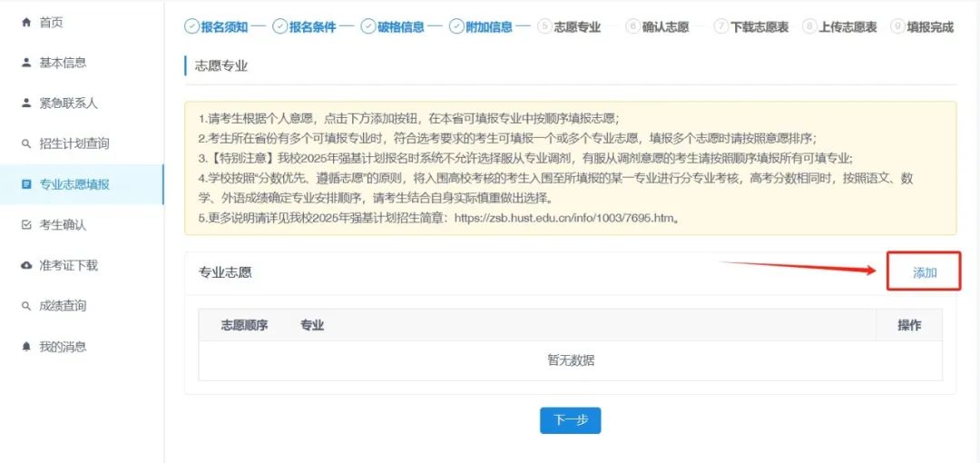Click the document icon for 专业志愿填报
The image size is (980, 463).
[x=25, y=184]
